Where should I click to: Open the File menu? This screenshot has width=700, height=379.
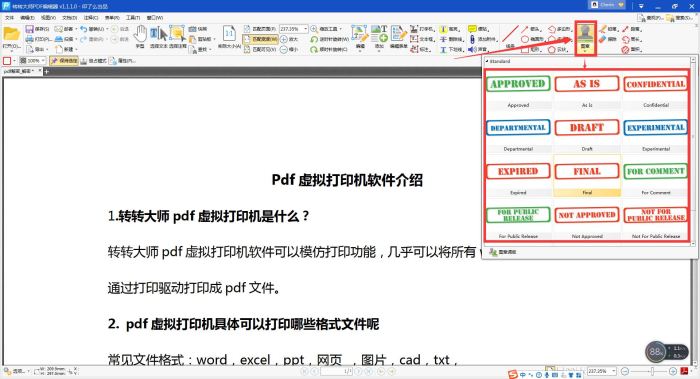point(9,18)
